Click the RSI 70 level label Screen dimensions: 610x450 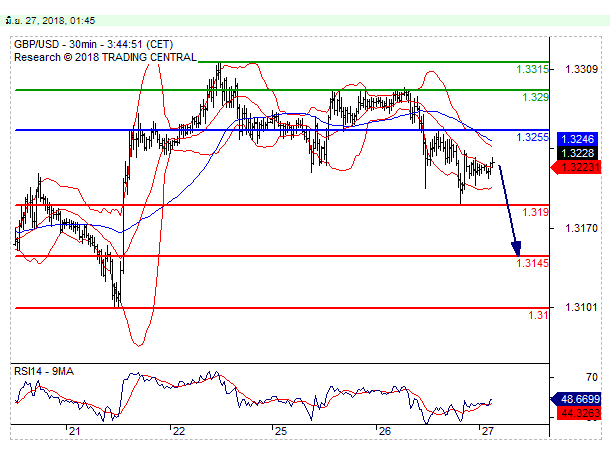coord(592,377)
